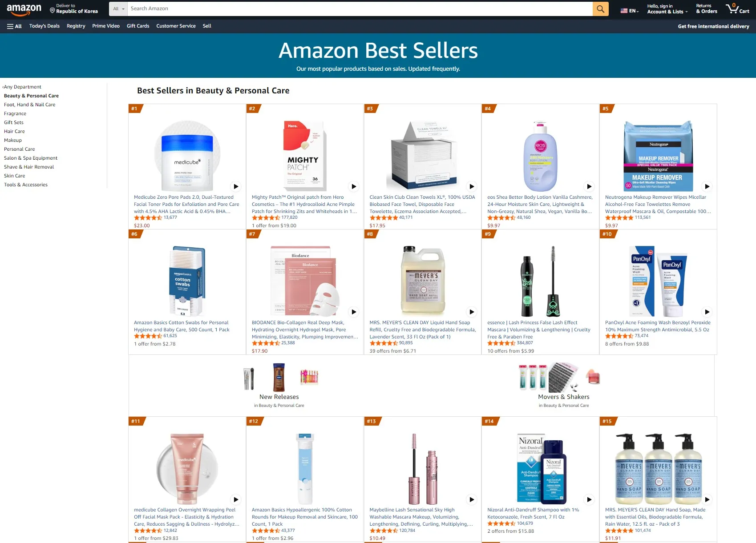
Task: Open the hamburger All menu
Action: click(x=14, y=26)
